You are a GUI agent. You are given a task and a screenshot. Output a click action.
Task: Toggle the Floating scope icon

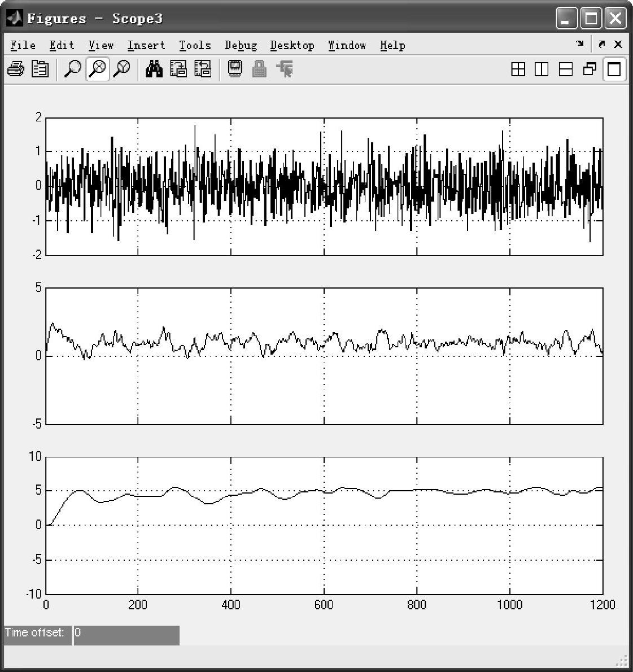pos(235,69)
